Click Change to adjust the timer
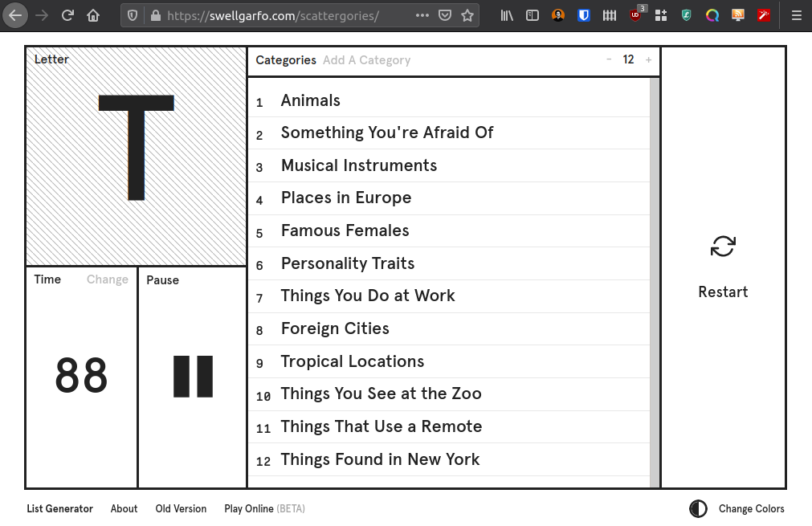812x526 pixels. [107, 279]
